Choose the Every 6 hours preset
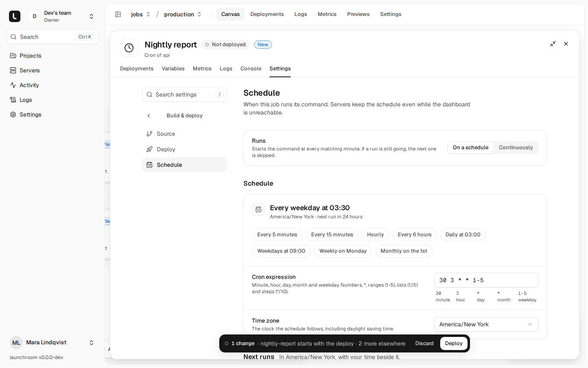Screen dimensions: 588x368 (414, 235)
